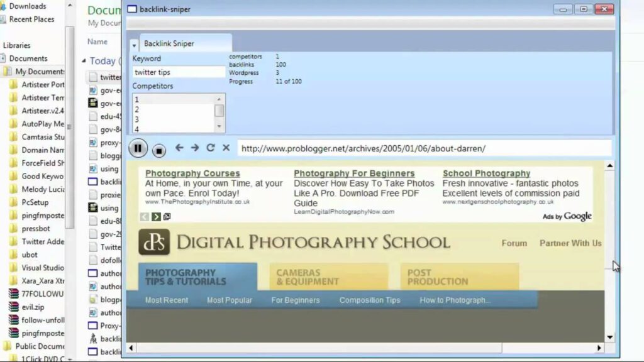Open Partner With Us link
The height and width of the screenshot is (362, 644).
pyautogui.click(x=570, y=243)
